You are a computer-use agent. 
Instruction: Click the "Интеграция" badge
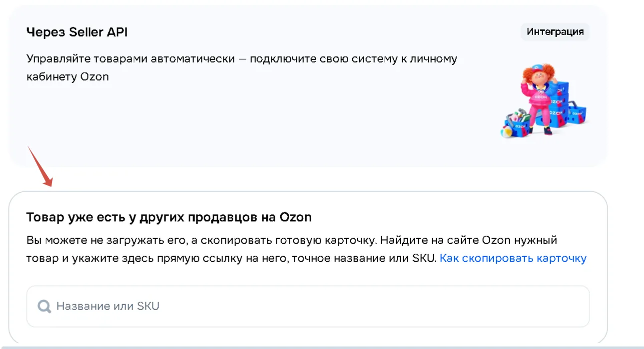(555, 32)
